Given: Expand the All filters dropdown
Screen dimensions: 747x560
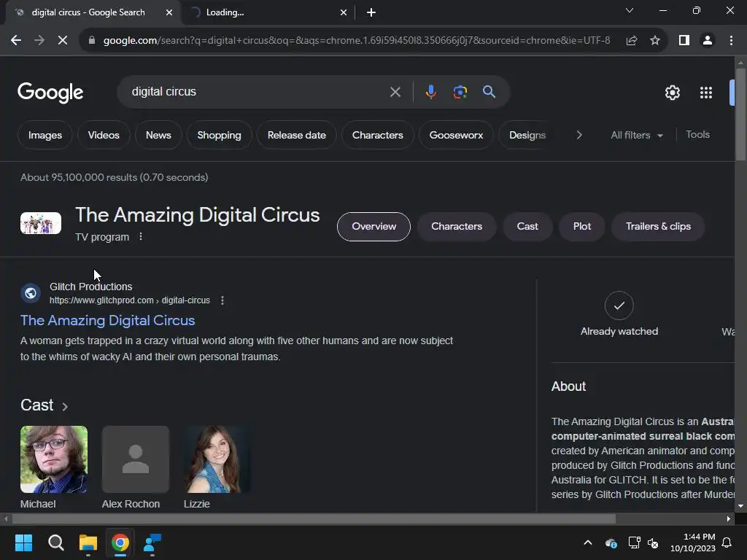Looking at the screenshot, I should pos(636,135).
